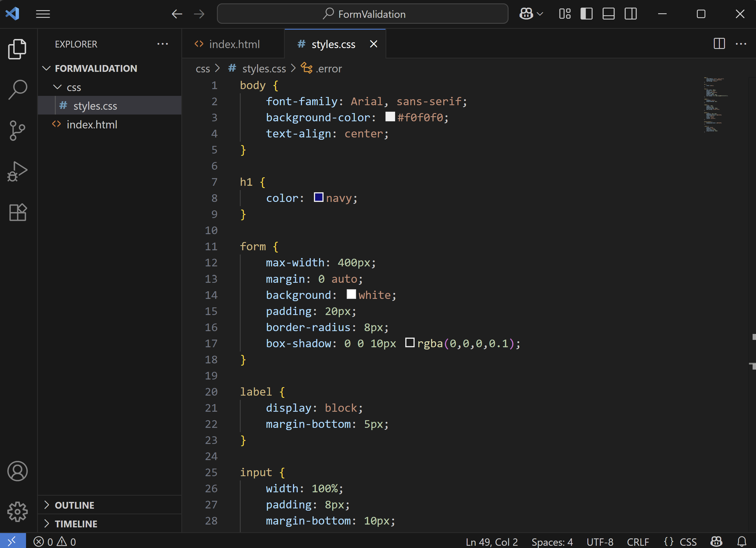Open the Search sidebar
756x548 pixels.
17,89
